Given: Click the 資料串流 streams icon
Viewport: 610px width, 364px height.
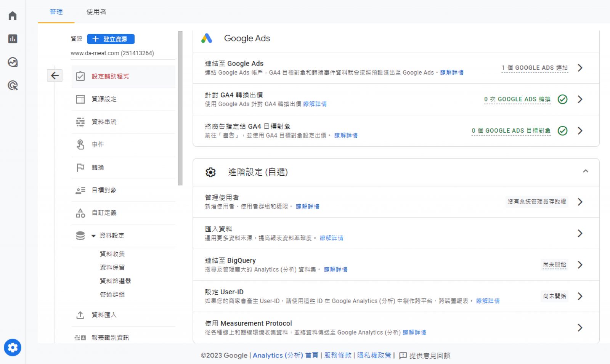Looking at the screenshot, I should click(80, 122).
